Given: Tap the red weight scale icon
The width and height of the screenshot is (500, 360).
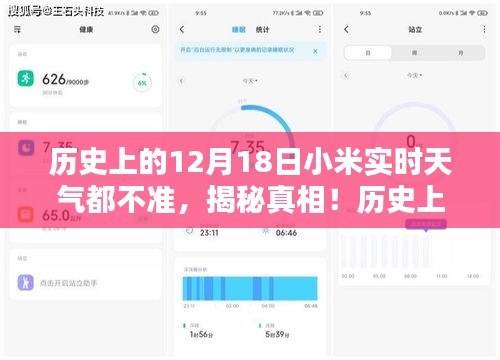Looking at the screenshot, I should (x=26, y=215).
